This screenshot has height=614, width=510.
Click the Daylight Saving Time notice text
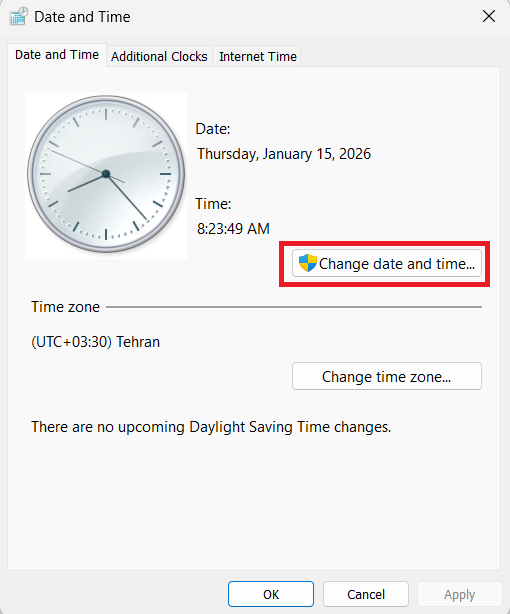(x=211, y=427)
